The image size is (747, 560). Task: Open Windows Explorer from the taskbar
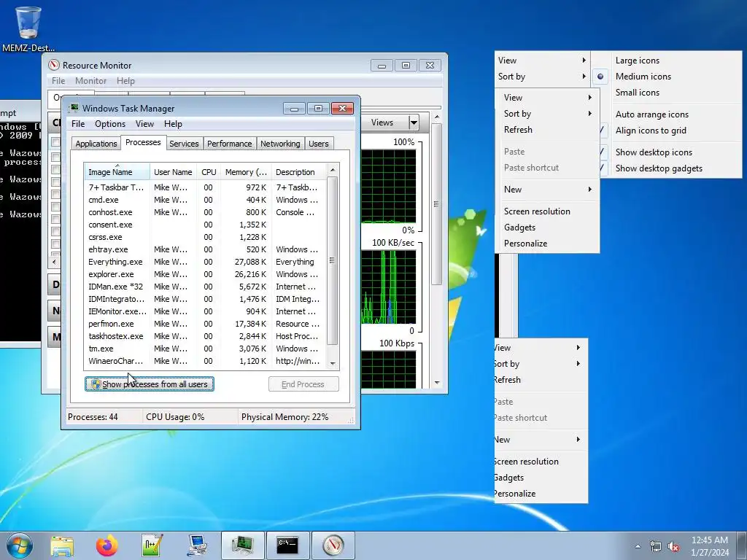click(x=63, y=545)
